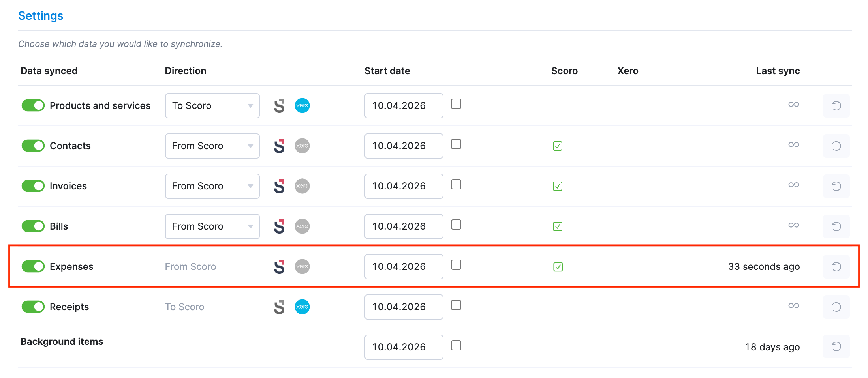Click the Scoro logo in Invoices row

coord(279,186)
